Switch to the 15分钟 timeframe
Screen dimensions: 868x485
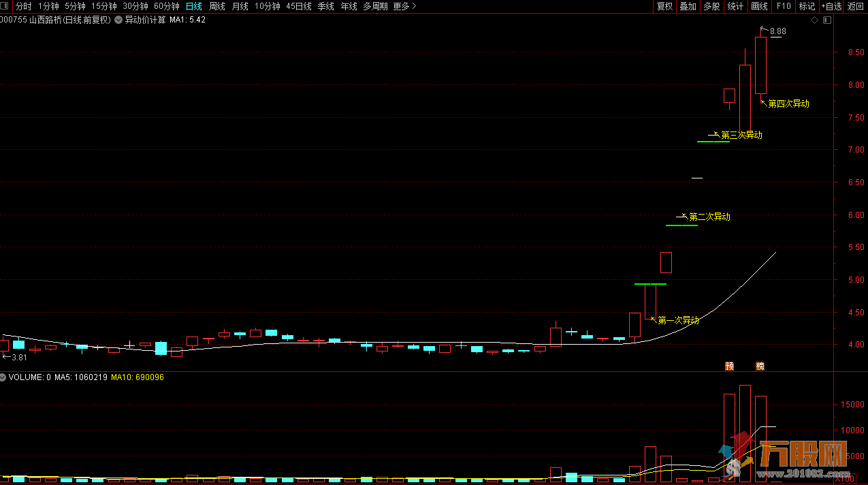coord(104,6)
